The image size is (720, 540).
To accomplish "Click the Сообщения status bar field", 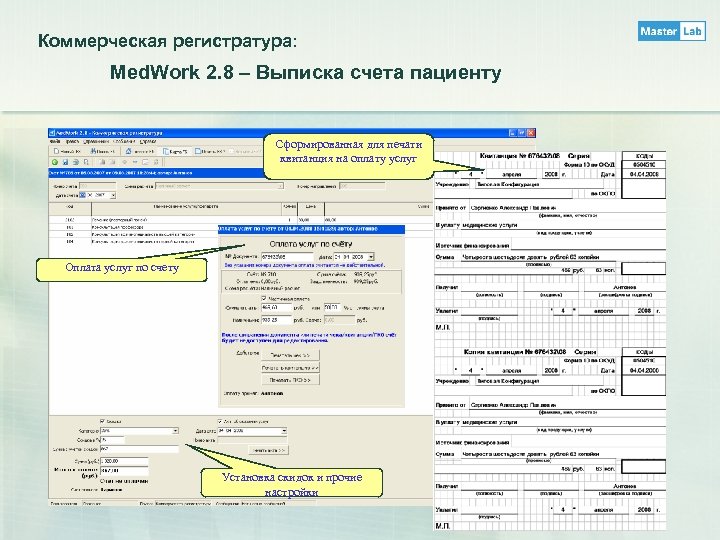I will pyautogui.click(x=279, y=504).
